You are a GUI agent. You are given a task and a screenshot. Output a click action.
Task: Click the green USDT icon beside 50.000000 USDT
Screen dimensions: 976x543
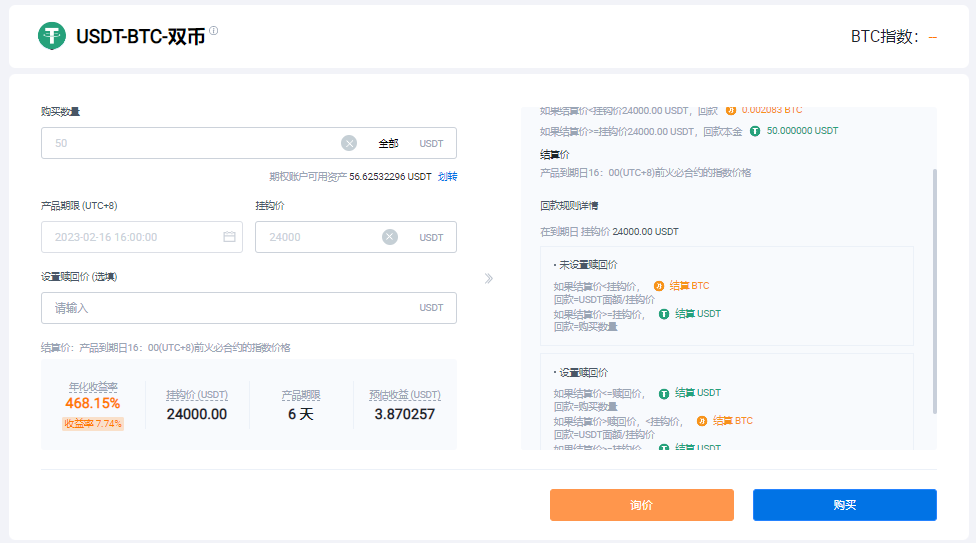coord(755,131)
